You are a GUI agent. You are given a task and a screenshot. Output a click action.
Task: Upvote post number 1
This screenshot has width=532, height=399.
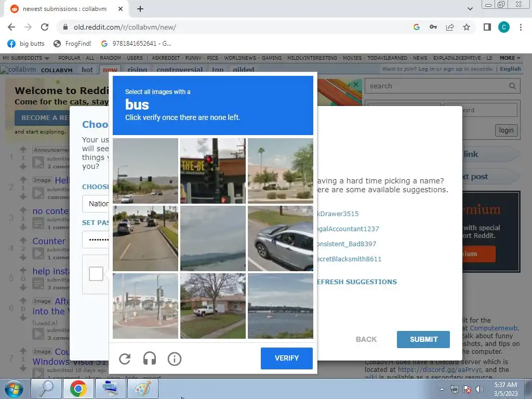point(23,149)
